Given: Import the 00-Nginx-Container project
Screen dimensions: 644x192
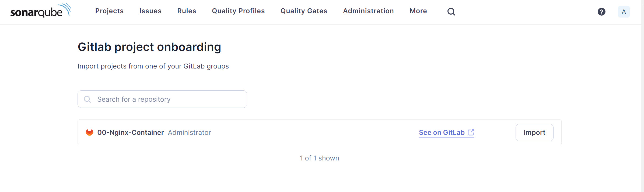Looking at the screenshot, I should point(534,132).
